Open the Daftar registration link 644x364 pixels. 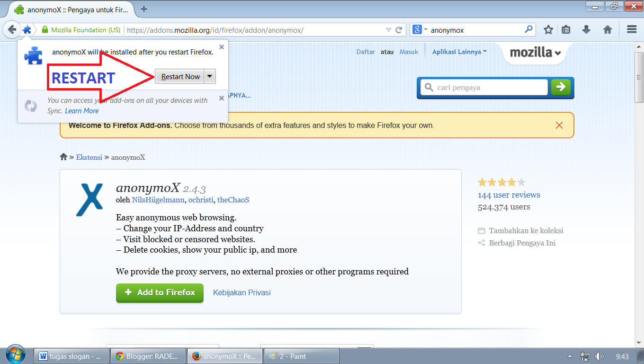[x=366, y=52]
